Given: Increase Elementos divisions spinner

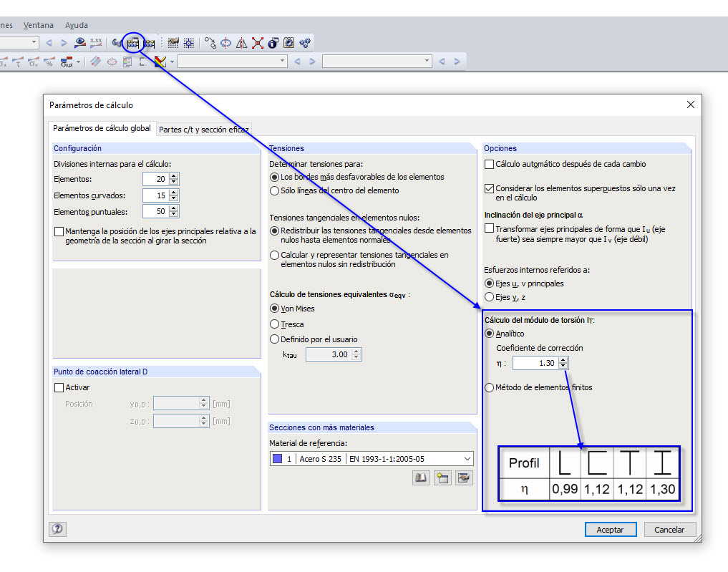Looking at the screenshot, I should pyautogui.click(x=174, y=176).
